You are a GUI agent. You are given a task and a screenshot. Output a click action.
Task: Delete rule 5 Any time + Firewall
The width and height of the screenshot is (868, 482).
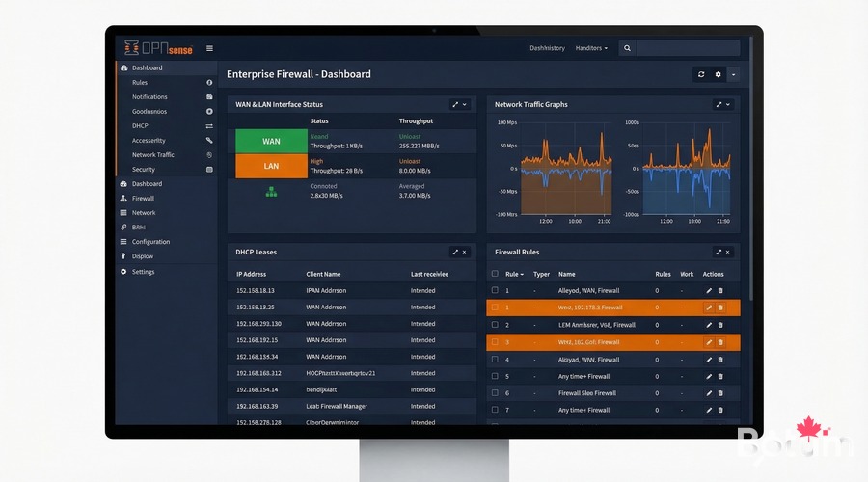point(720,376)
